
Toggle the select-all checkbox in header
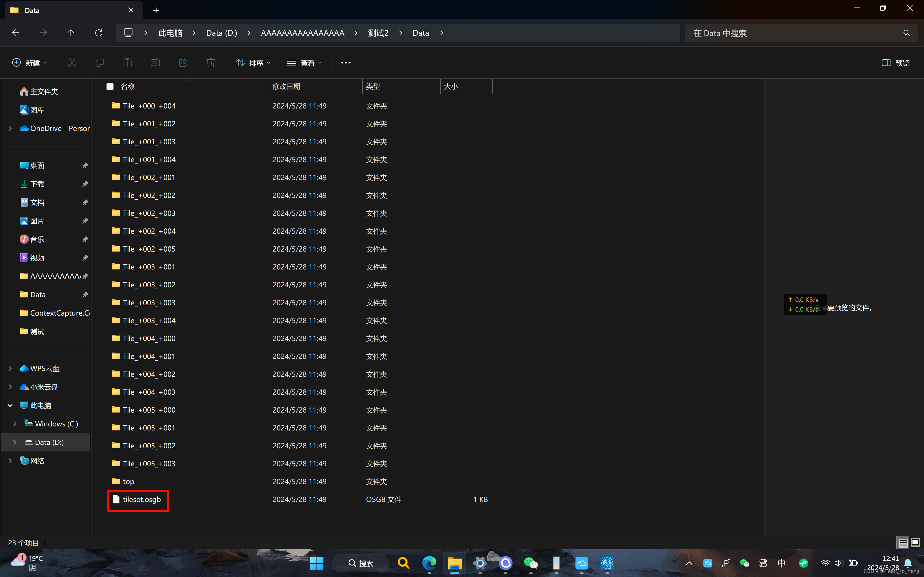[110, 87]
